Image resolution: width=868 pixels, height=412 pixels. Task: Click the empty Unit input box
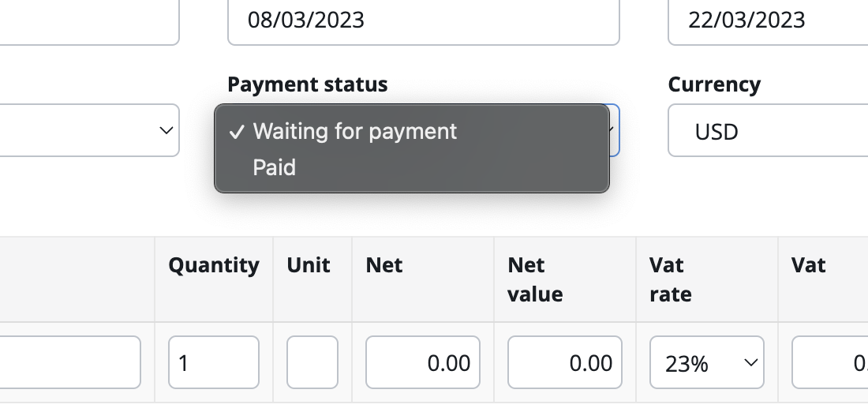312,362
